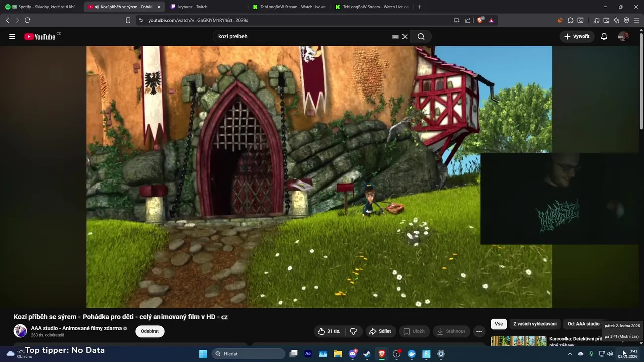Open OBS Studio from the taskbar
644x362 pixels.
coord(397,354)
